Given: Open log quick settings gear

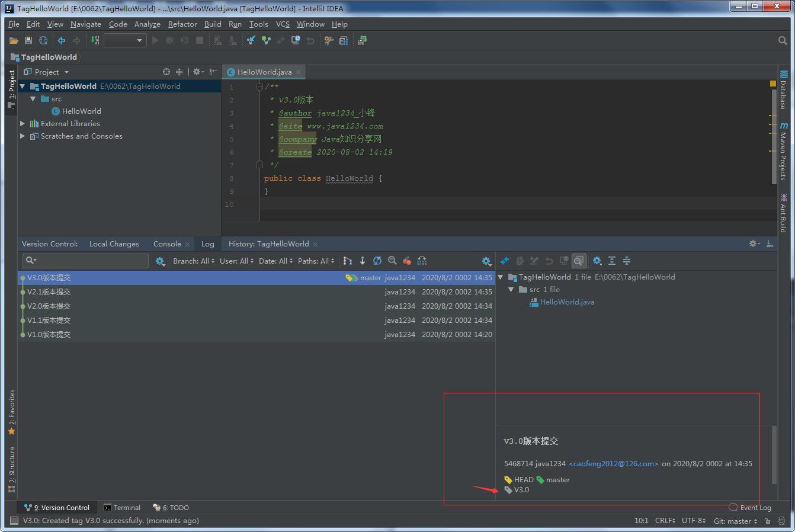Looking at the screenshot, I should pos(486,261).
